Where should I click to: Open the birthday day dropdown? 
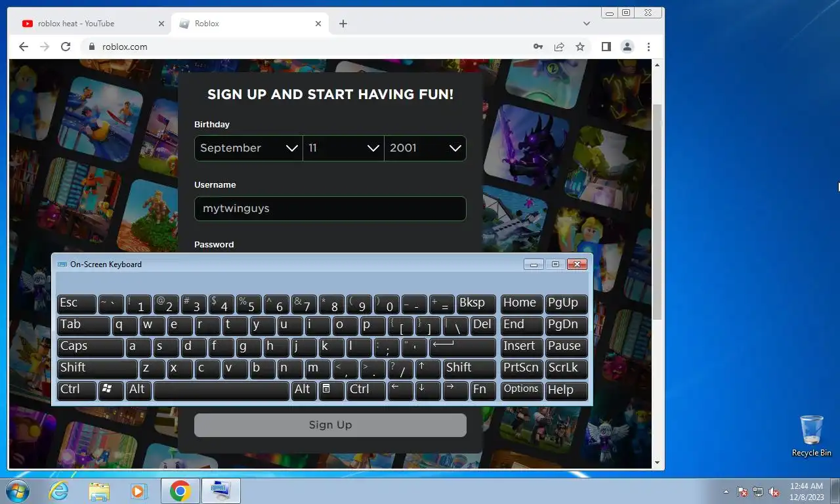pos(344,148)
